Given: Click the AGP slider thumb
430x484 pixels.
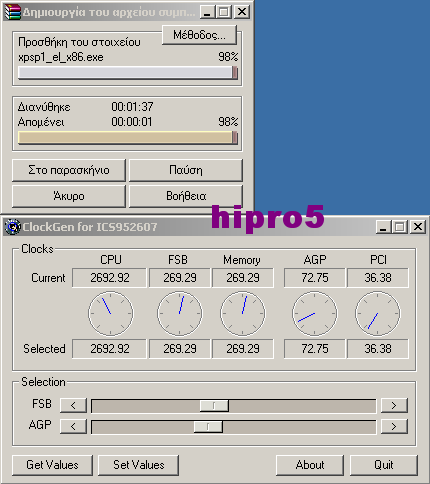Looking at the screenshot, I should 208,427.
